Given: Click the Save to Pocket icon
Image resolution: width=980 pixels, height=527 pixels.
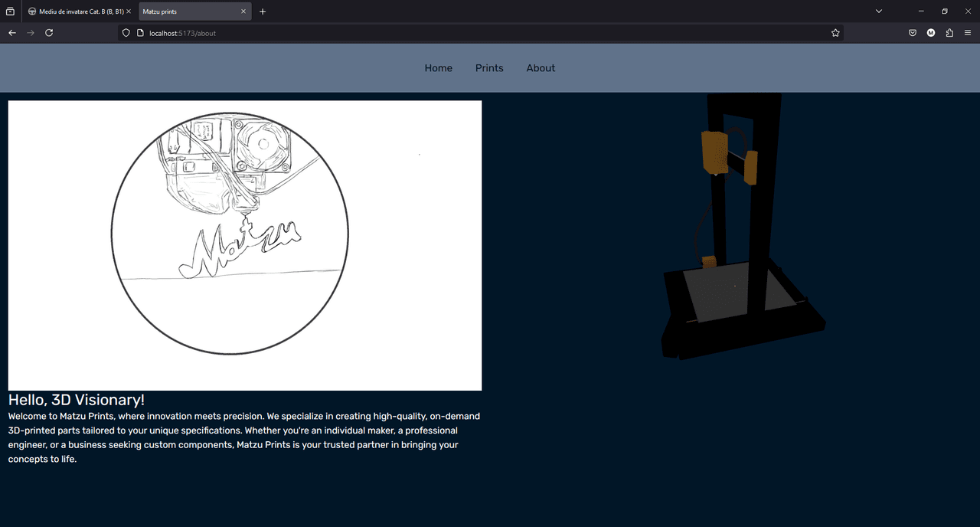Looking at the screenshot, I should [x=913, y=33].
